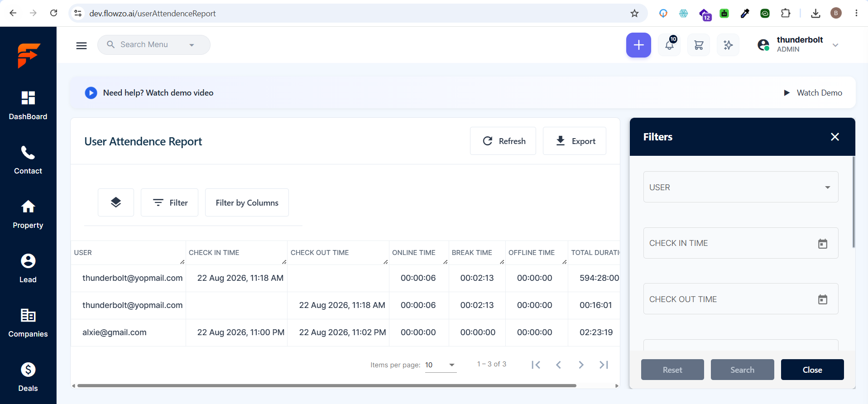Go to next page of table
Viewport: 868px width, 404px height.
pyautogui.click(x=581, y=365)
